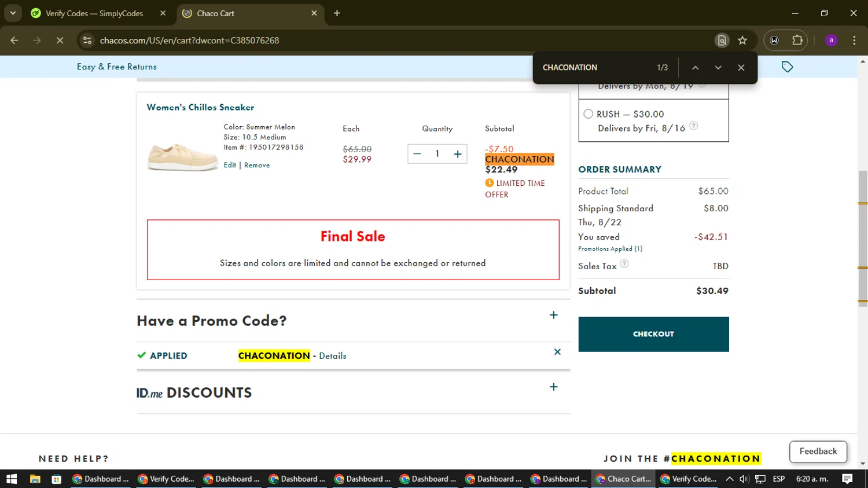Screen dimensions: 868x488
Task: Expand the ID.me Discounts section
Action: (x=553, y=387)
